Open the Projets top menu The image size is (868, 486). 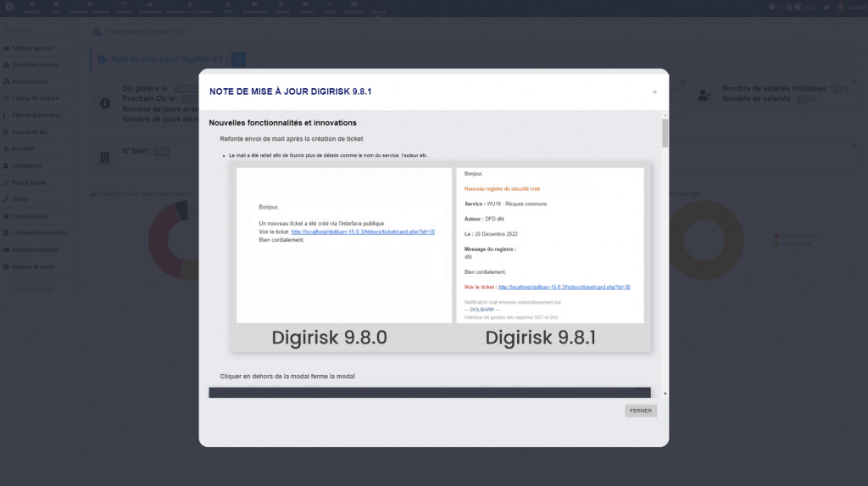pos(124,8)
